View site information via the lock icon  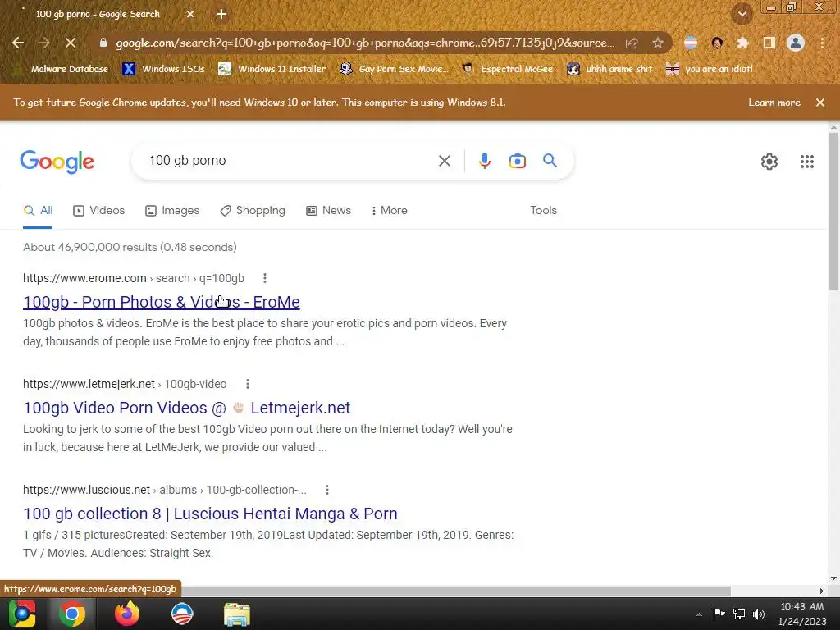[103, 43]
